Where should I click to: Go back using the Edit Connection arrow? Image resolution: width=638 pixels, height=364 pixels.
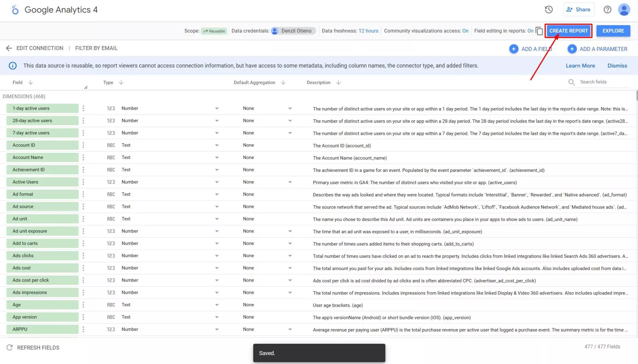point(9,48)
